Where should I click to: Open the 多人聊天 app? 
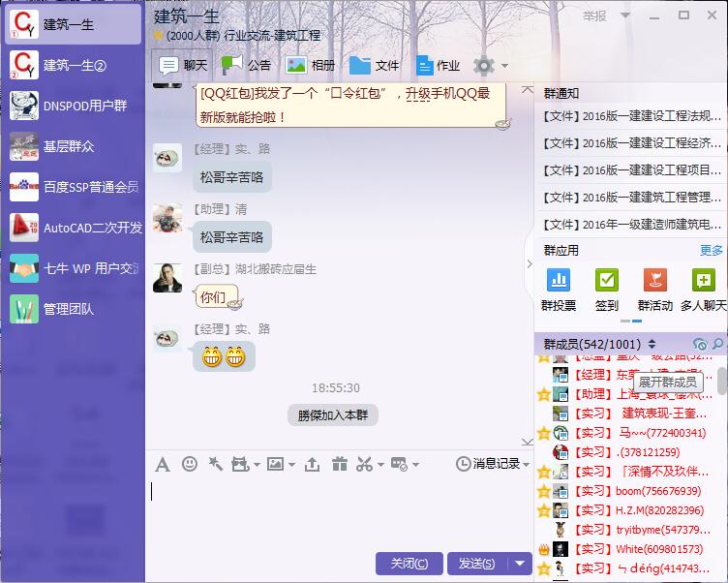click(x=704, y=291)
